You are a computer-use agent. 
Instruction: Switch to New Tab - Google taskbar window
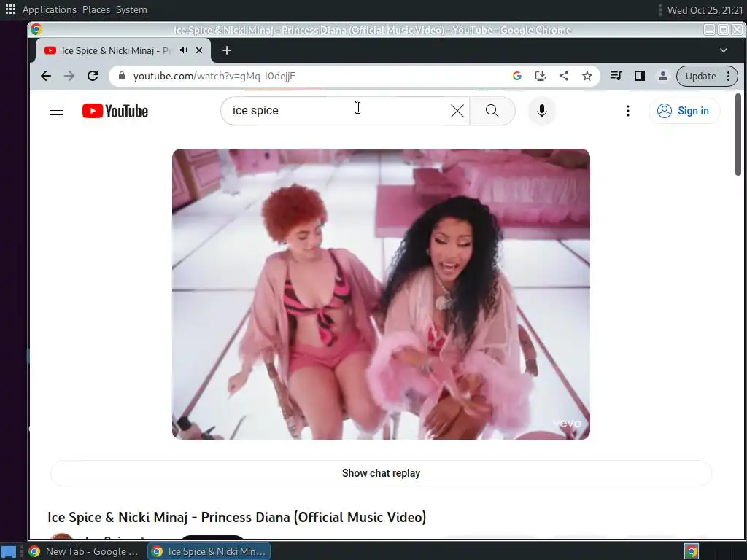click(84, 551)
